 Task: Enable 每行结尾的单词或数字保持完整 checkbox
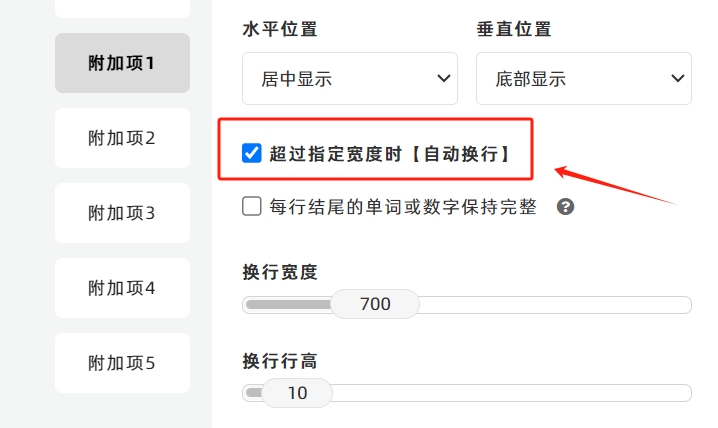(252, 206)
